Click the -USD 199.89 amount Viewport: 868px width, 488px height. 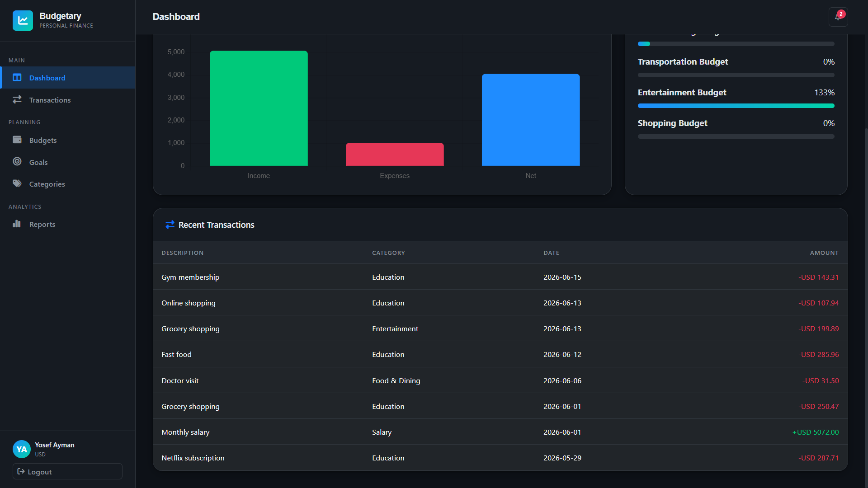click(819, 329)
